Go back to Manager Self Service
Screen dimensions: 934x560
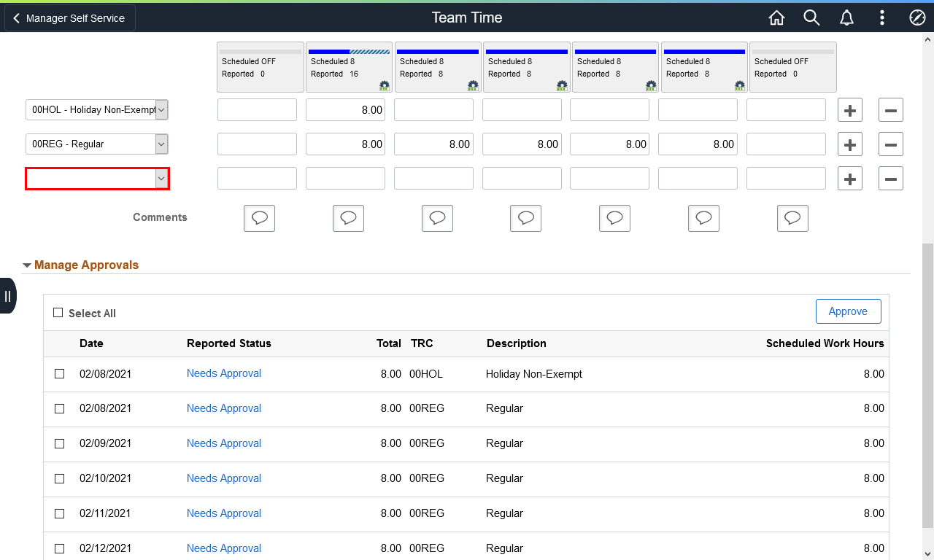pos(69,18)
